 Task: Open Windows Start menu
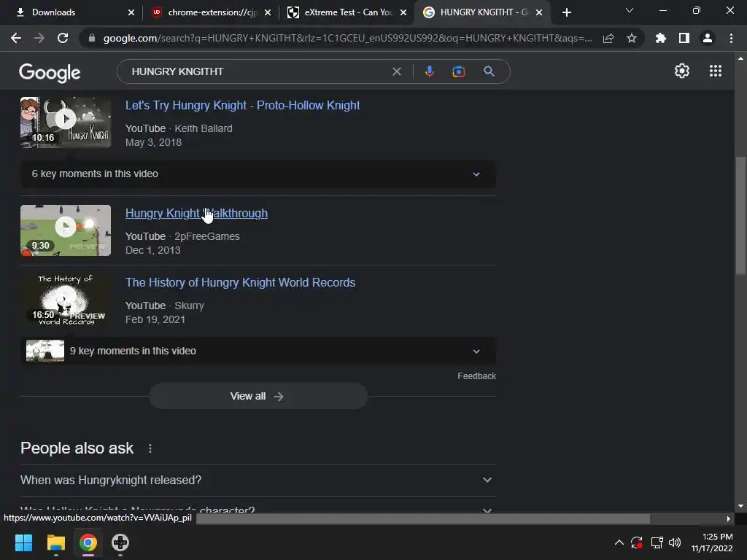coord(23,542)
